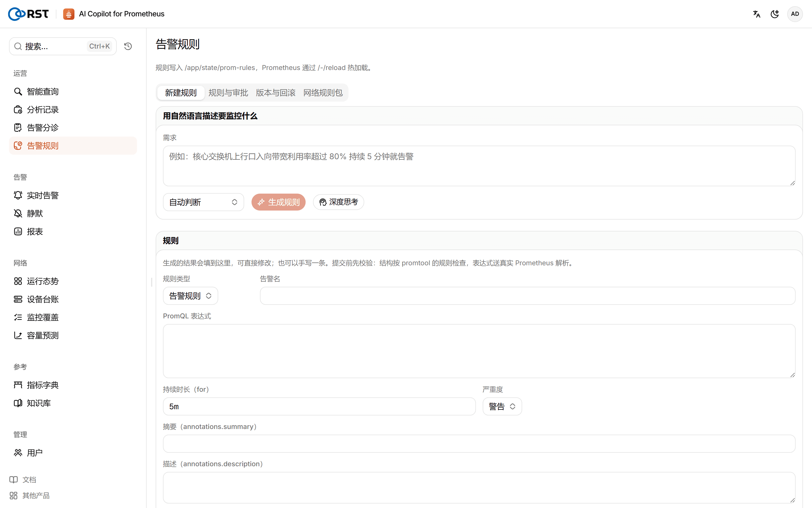
Task: Switch to 网络规则包 tab
Action: [x=323, y=93]
